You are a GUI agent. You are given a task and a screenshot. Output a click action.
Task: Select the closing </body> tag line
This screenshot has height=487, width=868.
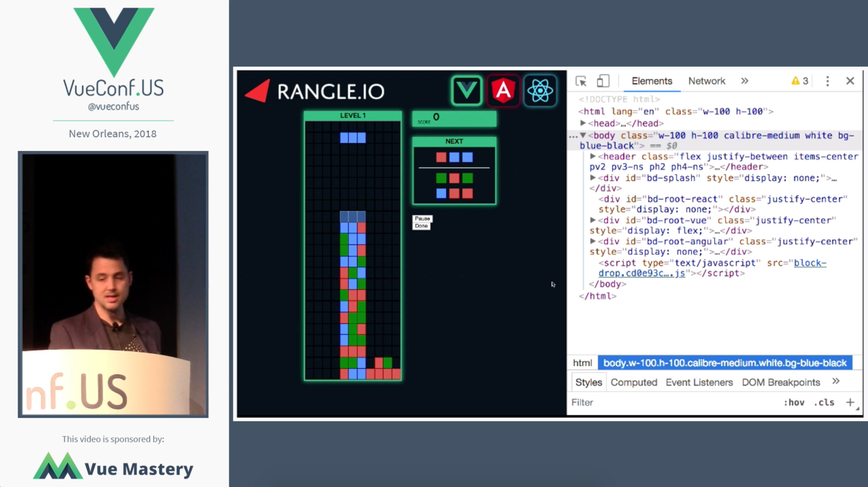(608, 284)
